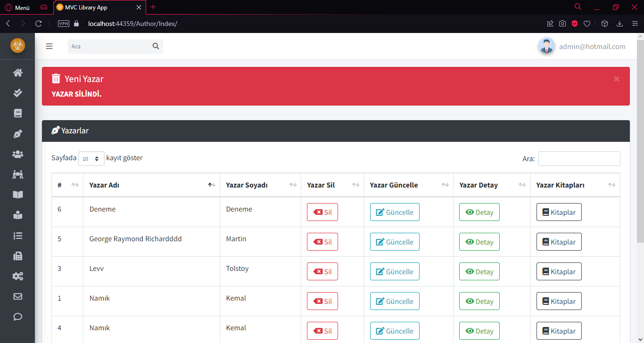Open the pen nib sidebar icon
644x343 pixels.
[x=17, y=134]
